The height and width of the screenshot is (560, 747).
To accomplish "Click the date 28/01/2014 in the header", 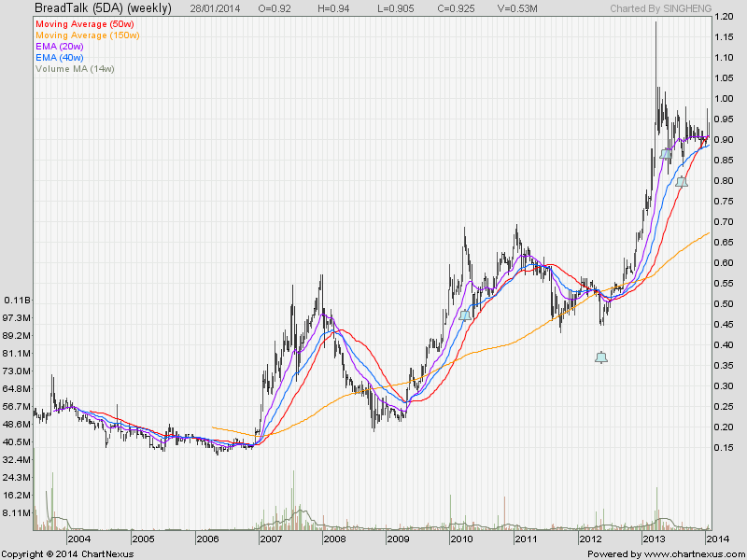I will coord(216,8).
